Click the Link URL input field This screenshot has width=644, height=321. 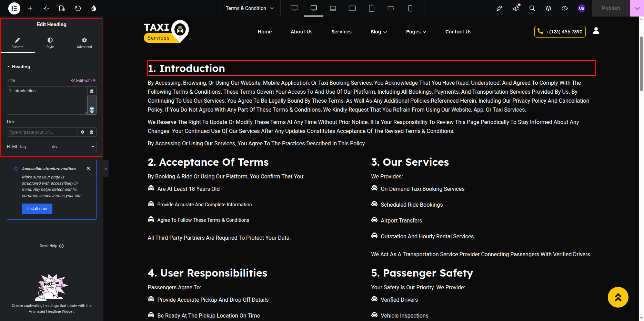coord(42,132)
